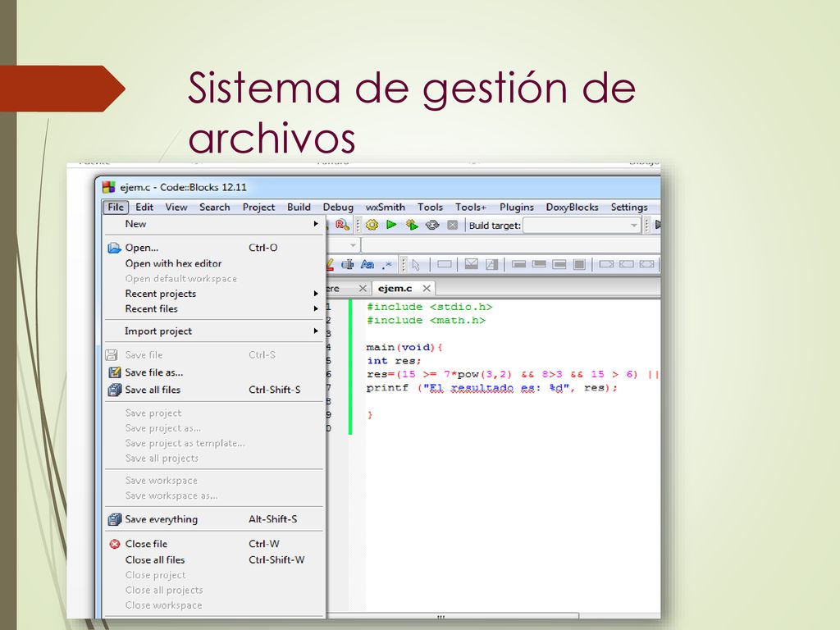Viewport: 840px width, 630px height.
Task: Click the Match case Aa icon
Action: point(367,264)
